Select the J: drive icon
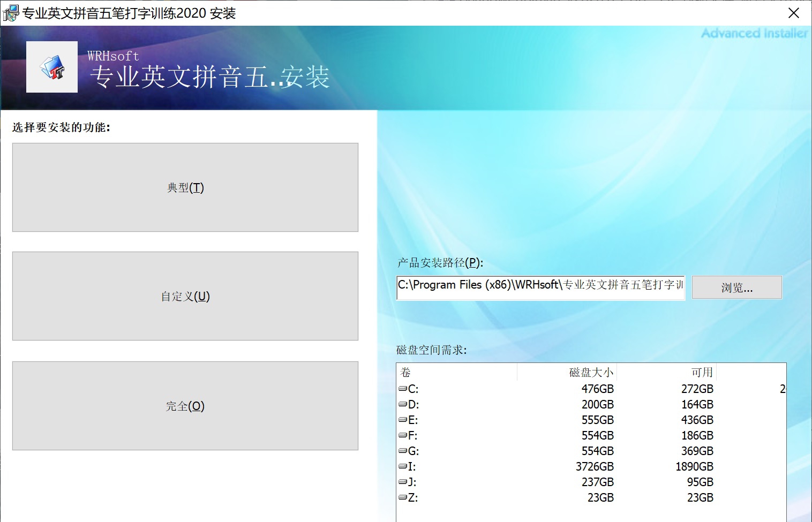Image resolution: width=812 pixels, height=522 pixels. pyautogui.click(x=402, y=482)
